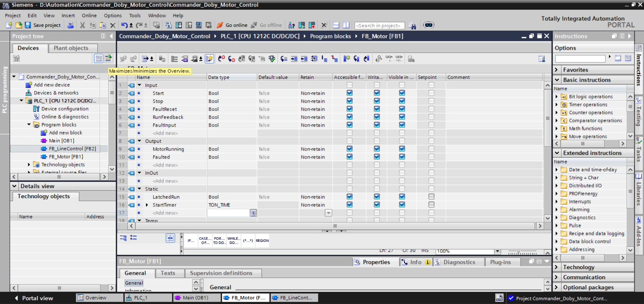
Task: Expand Bit logic operations folder
Action: click(557, 97)
